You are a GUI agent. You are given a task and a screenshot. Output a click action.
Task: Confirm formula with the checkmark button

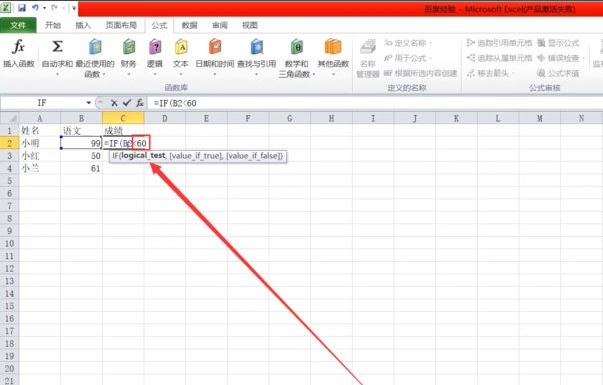(x=127, y=103)
